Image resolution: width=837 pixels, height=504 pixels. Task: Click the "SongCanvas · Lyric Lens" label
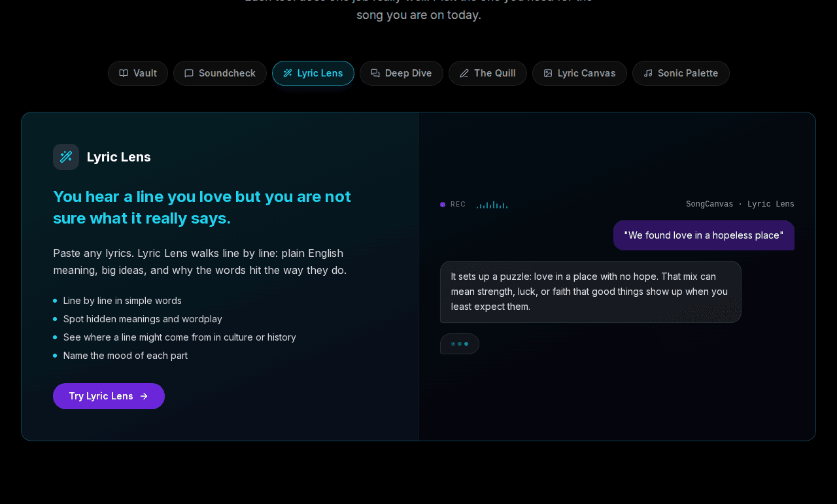(740, 205)
